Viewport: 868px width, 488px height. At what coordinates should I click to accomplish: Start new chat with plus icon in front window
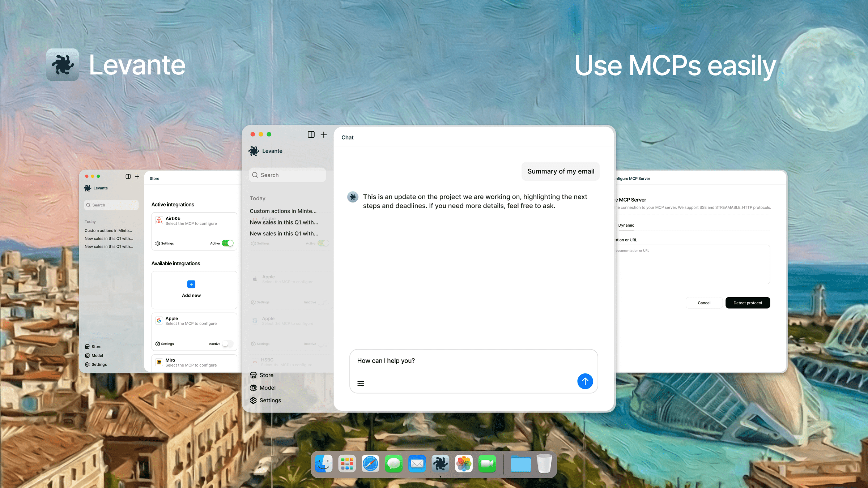[x=324, y=134]
